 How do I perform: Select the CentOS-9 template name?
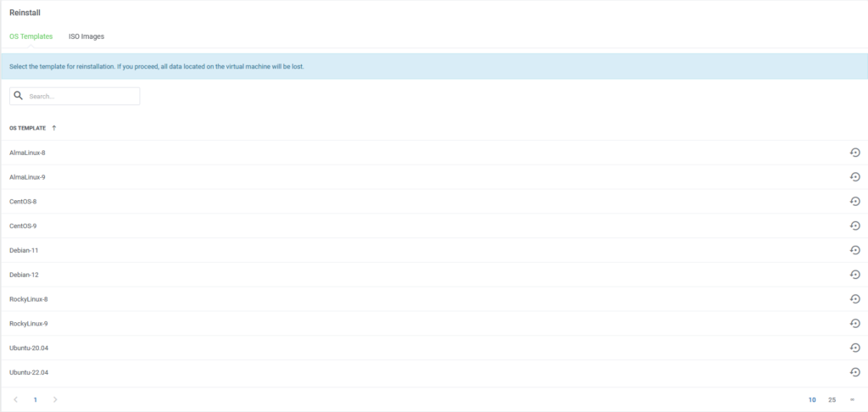tap(23, 226)
